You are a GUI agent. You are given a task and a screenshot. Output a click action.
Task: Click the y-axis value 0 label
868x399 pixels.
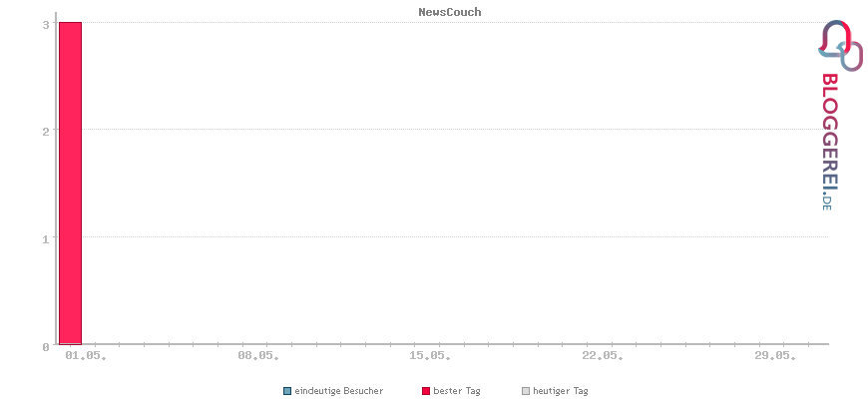pos(46,346)
